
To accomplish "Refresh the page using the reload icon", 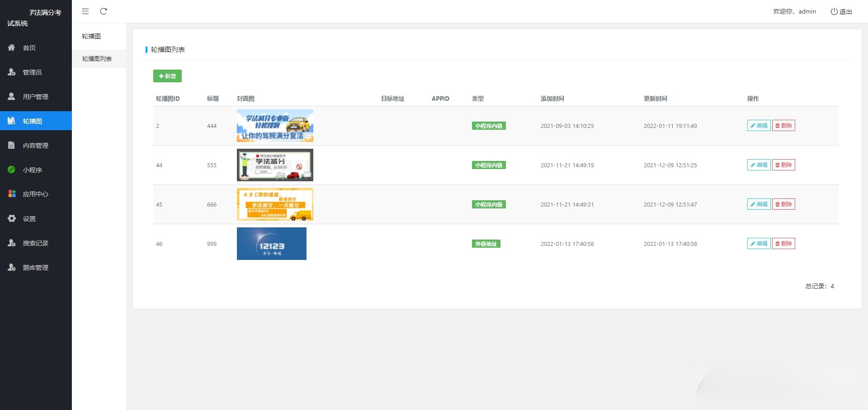I will [x=104, y=11].
